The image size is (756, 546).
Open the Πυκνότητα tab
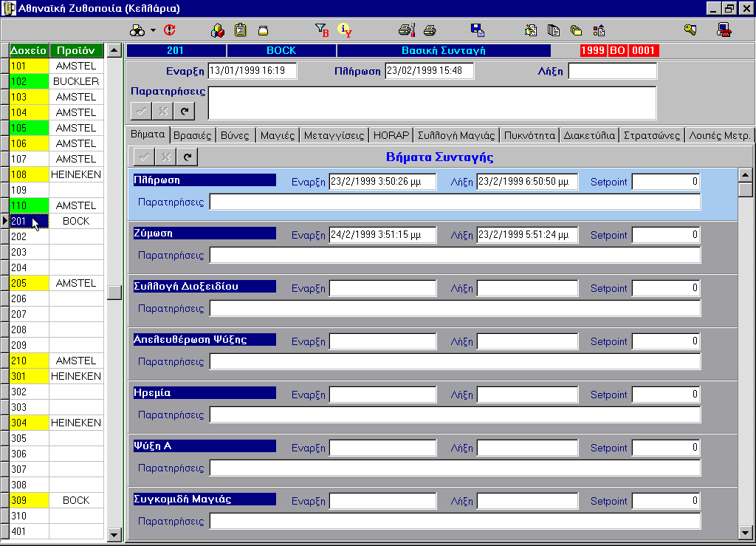click(529, 135)
